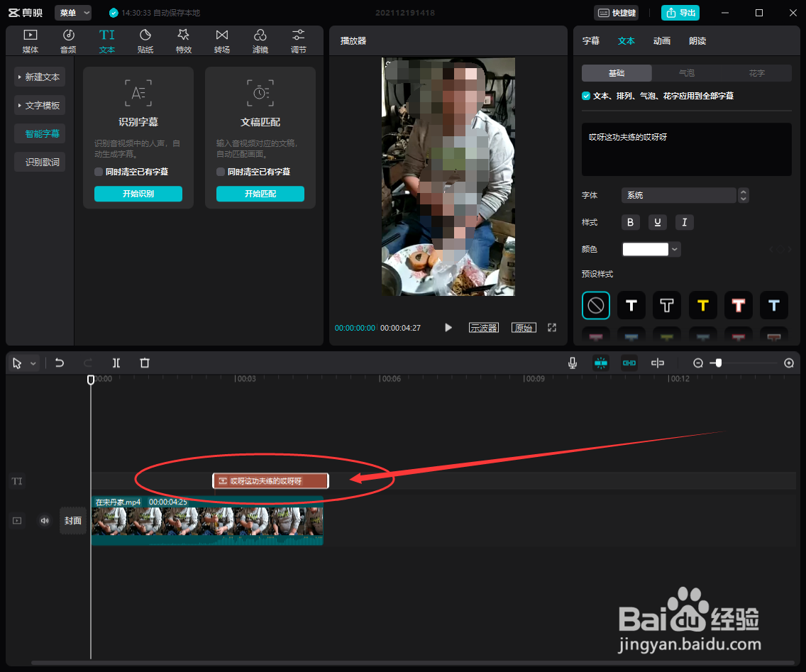The image size is (806, 672).
Task: Toggle underline text style
Action: point(658,222)
